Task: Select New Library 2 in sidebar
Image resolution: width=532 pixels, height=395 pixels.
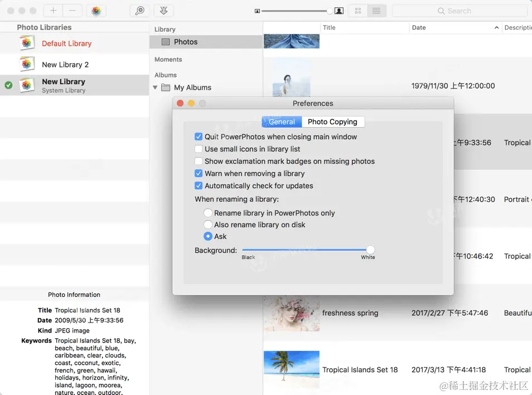Action: pyautogui.click(x=74, y=64)
